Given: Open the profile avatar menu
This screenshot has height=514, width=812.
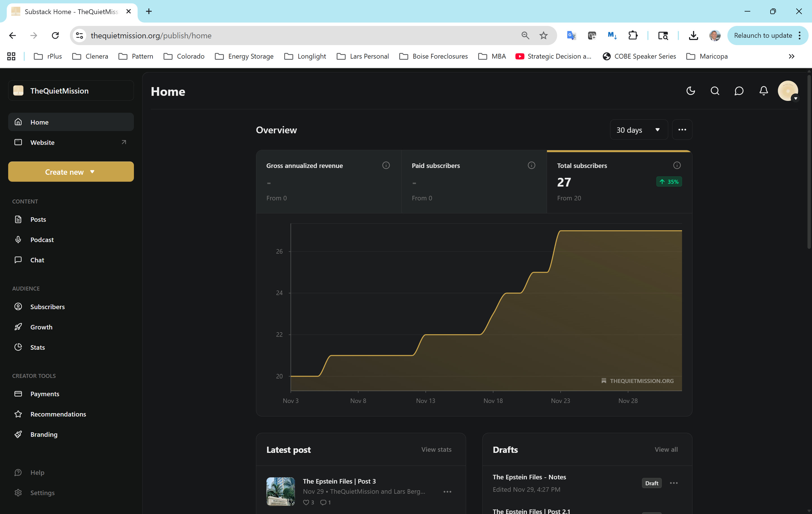Looking at the screenshot, I should pyautogui.click(x=787, y=91).
